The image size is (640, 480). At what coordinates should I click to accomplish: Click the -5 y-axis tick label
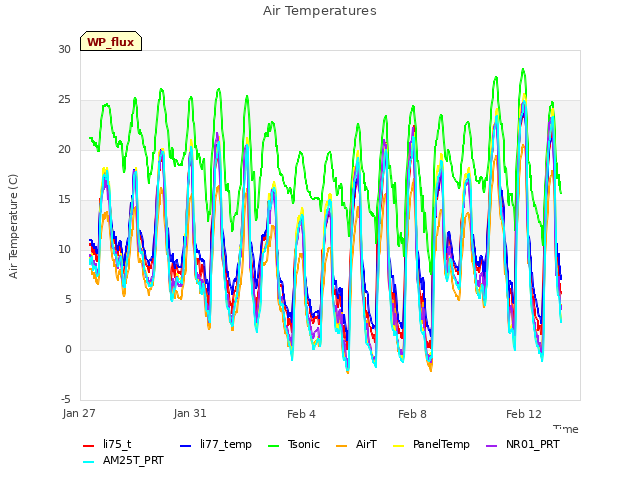click(x=66, y=399)
